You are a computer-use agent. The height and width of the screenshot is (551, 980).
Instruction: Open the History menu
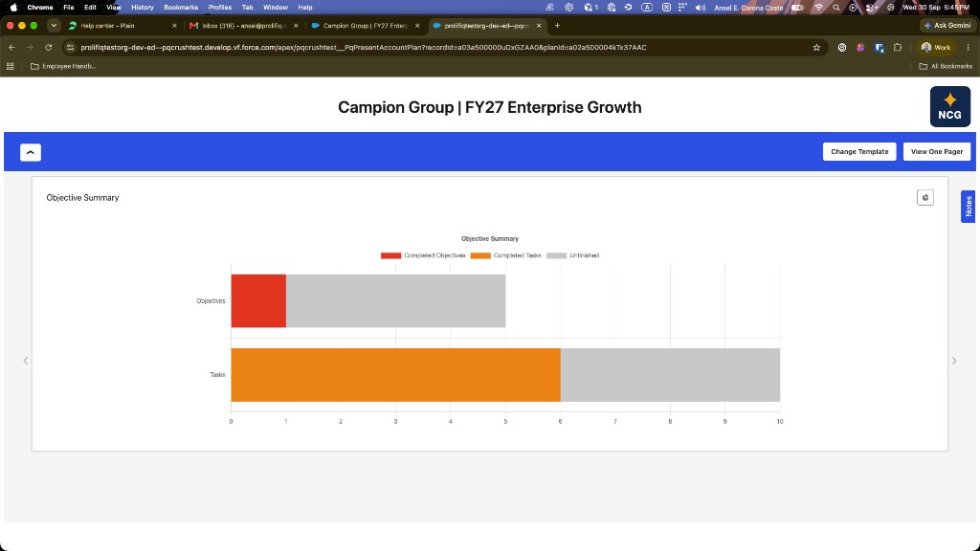click(143, 8)
